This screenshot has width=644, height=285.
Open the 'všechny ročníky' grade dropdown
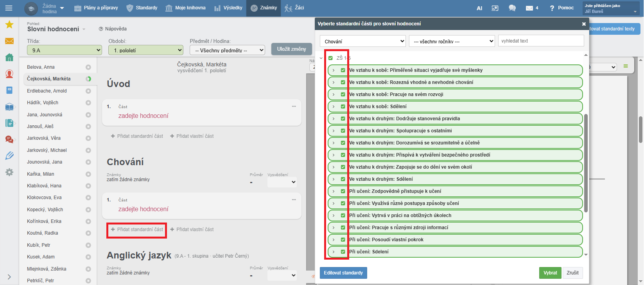click(452, 41)
